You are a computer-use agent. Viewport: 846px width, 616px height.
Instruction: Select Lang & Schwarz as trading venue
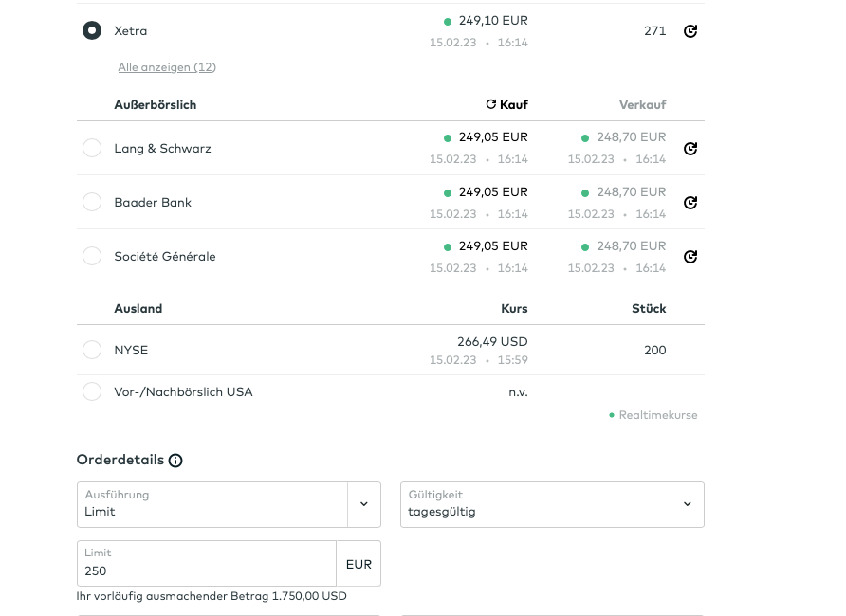coord(92,149)
